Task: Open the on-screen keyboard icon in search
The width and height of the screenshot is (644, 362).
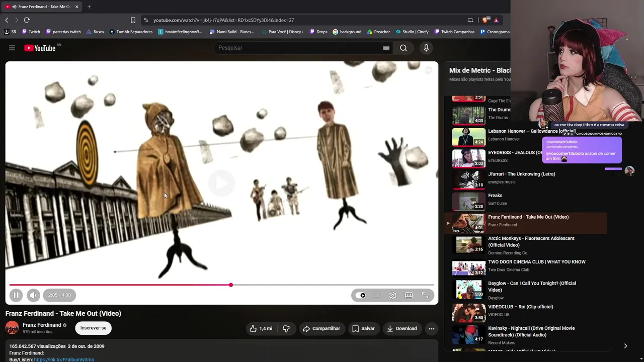Action: (386, 48)
